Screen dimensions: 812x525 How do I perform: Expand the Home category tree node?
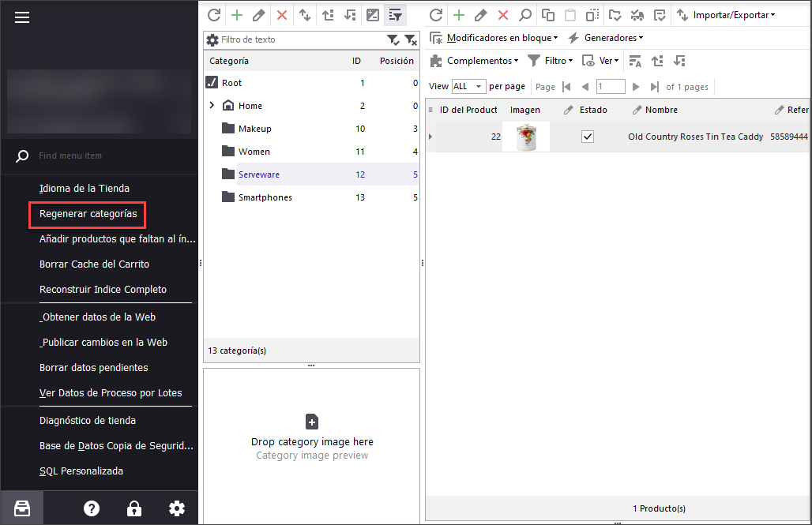(212, 106)
